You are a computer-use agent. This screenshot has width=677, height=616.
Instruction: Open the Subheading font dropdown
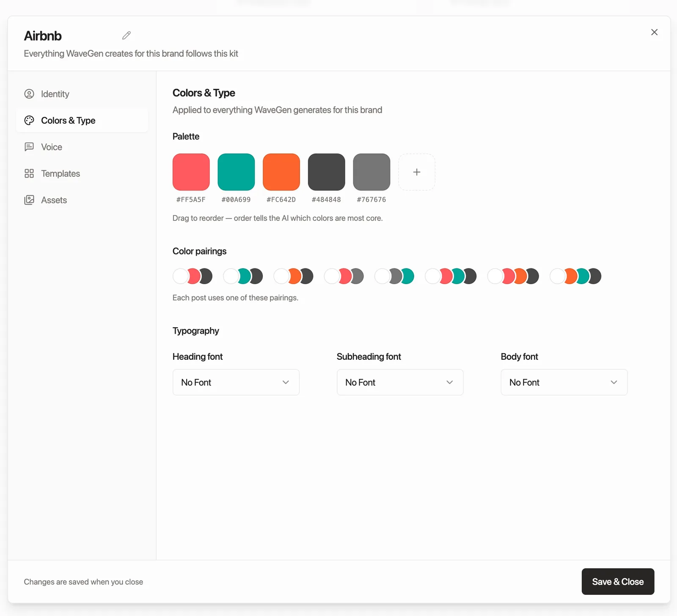click(400, 382)
